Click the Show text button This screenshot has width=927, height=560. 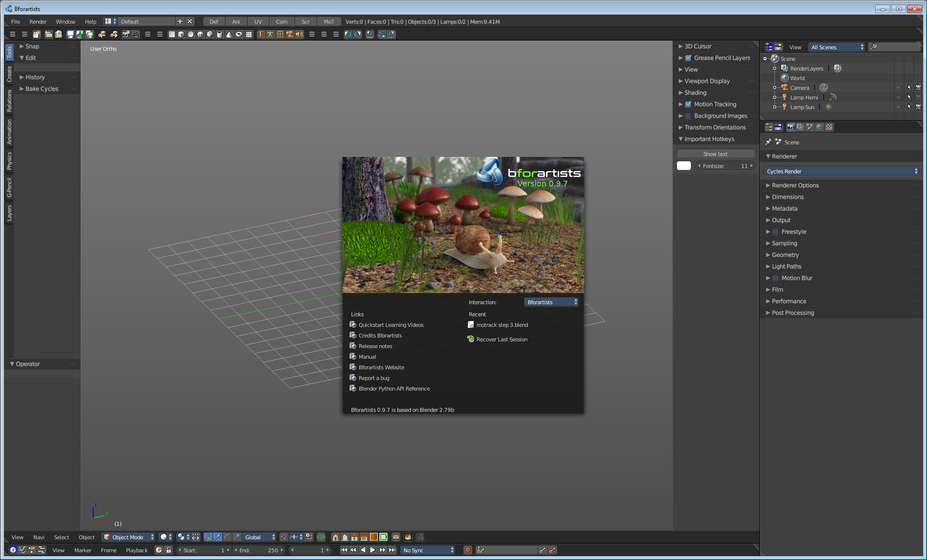(x=715, y=154)
